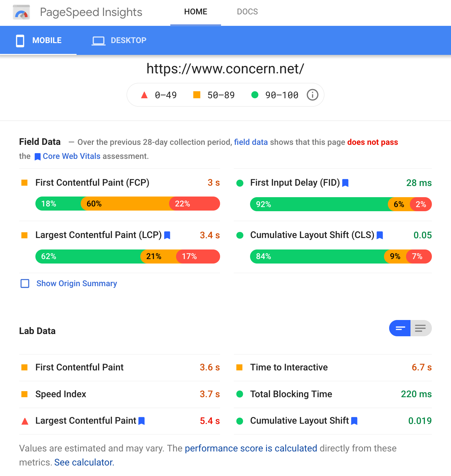Screen dimensions: 451x476
Task: Click the bookmark icon beside First Input Delay
Action: pyautogui.click(x=345, y=183)
